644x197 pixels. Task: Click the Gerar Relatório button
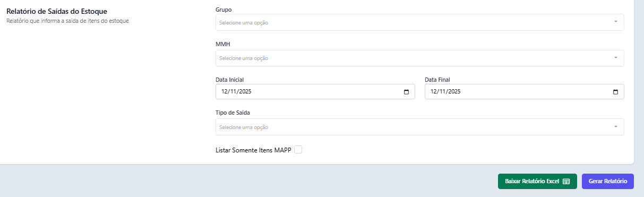(x=608, y=181)
